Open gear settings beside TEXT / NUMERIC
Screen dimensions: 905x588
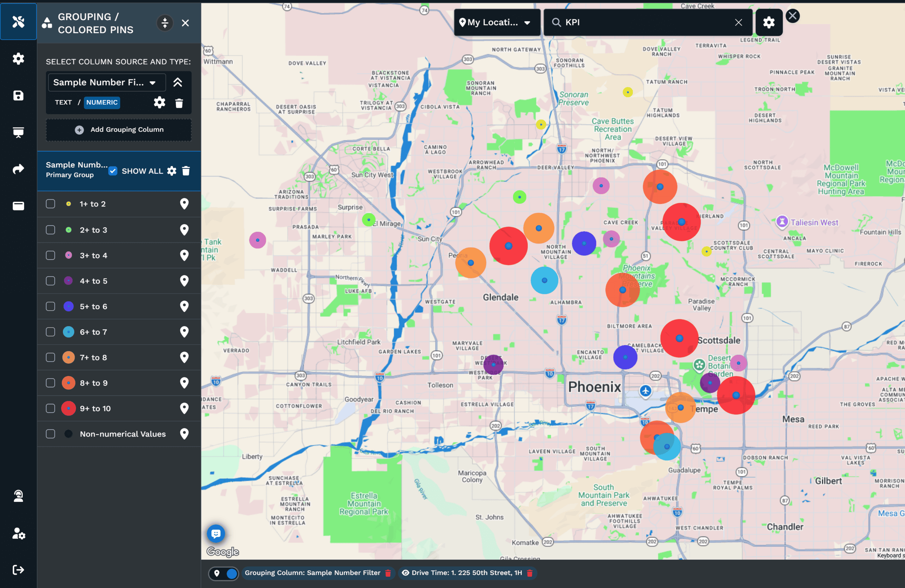point(159,102)
